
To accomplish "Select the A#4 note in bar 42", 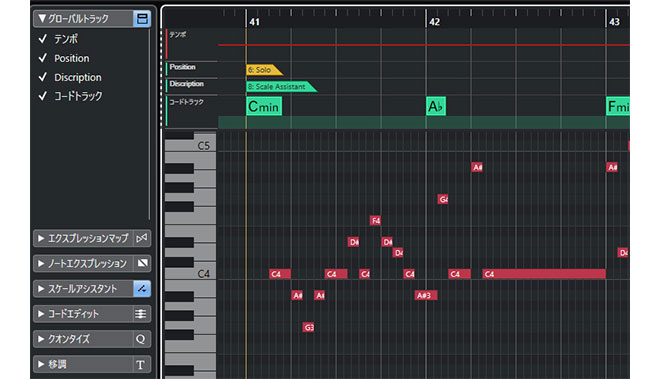I will (x=477, y=167).
